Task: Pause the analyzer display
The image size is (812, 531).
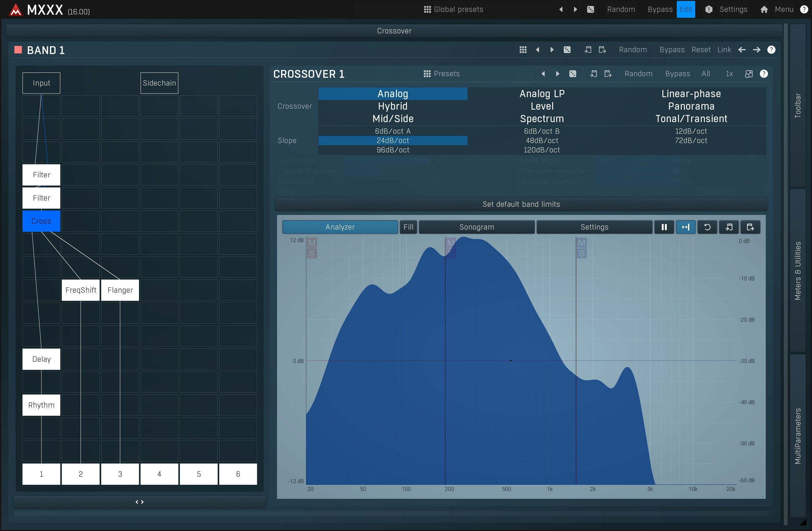Action: (x=664, y=227)
